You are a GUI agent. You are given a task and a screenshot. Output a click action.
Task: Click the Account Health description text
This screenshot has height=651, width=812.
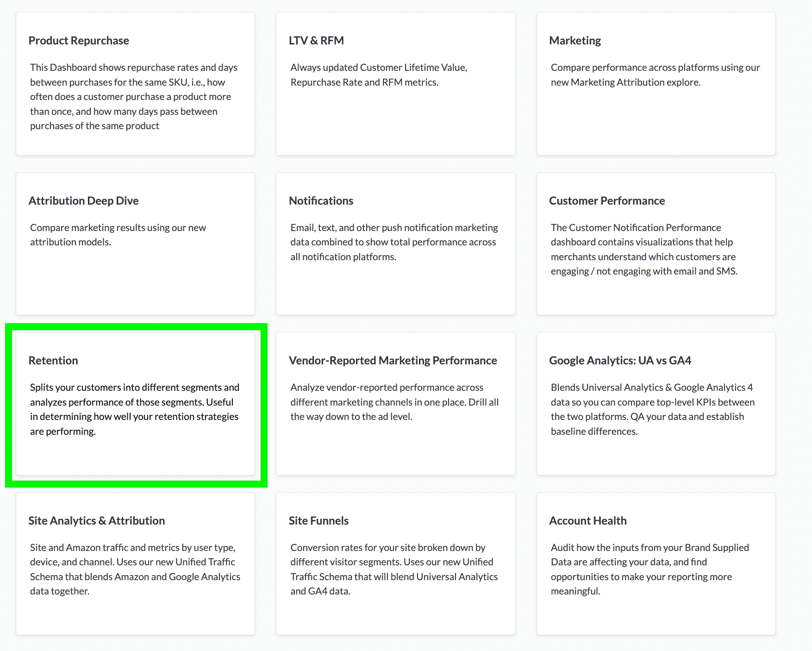coord(649,569)
